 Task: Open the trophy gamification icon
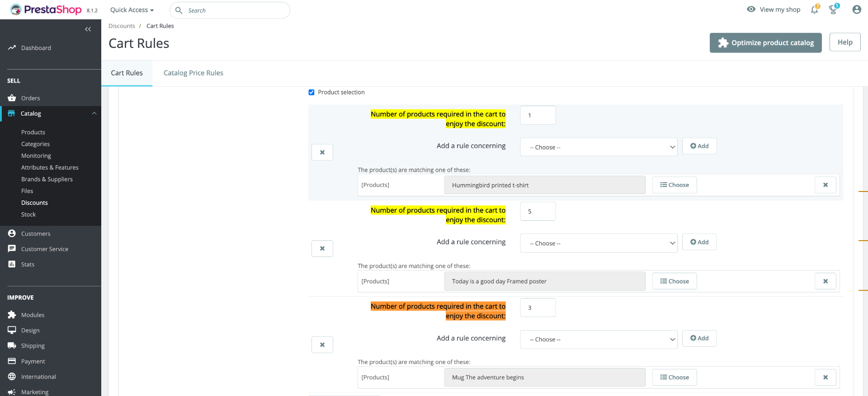pyautogui.click(x=833, y=9)
